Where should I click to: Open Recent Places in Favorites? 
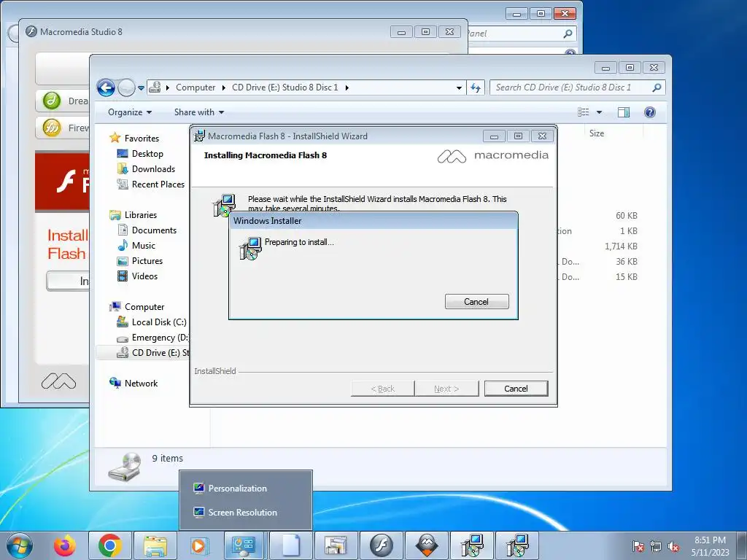click(x=158, y=184)
